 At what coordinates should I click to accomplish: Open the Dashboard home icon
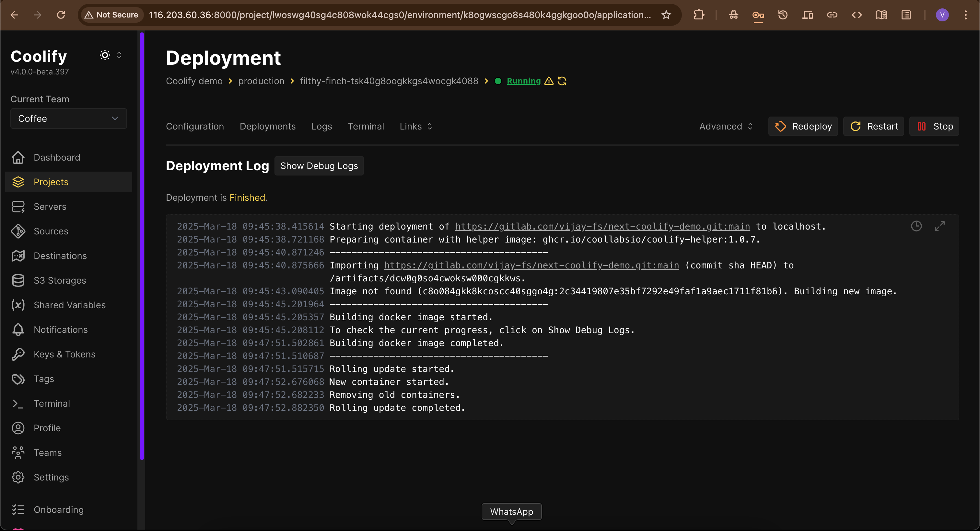18,157
